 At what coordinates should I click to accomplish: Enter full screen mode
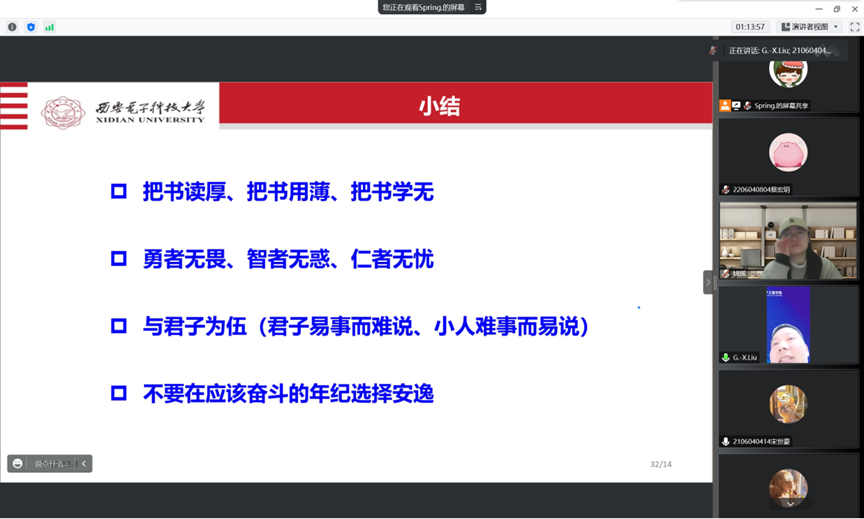point(854,27)
